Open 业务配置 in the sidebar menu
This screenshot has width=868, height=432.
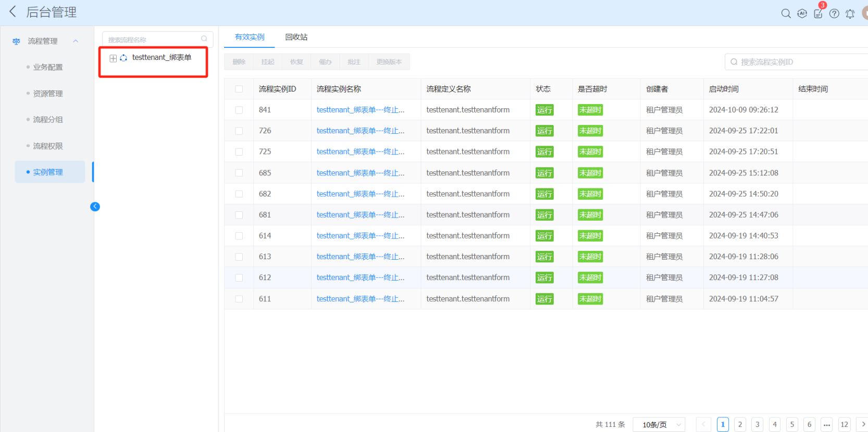pos(48,67)
